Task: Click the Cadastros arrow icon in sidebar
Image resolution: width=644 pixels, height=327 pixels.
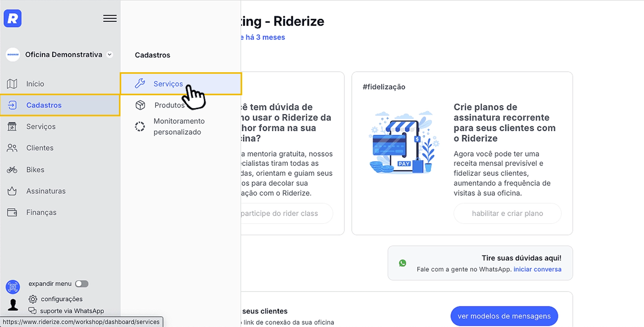Action: pyautogui.click(x=12, y=105)
